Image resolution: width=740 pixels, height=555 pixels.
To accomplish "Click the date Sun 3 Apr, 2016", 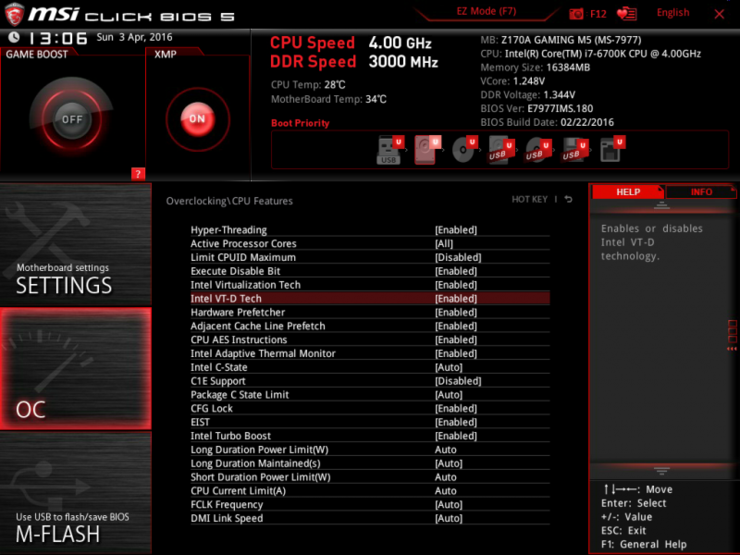I will click(135, 37).
